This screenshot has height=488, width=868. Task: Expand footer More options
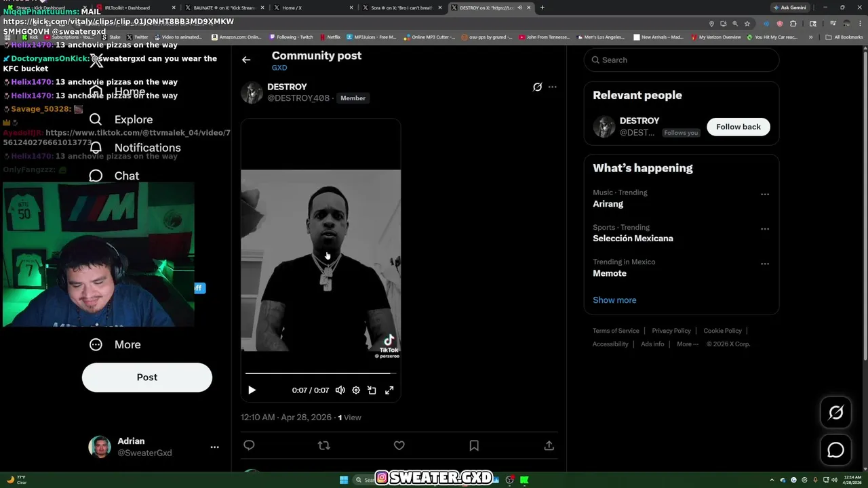[688, 344]
